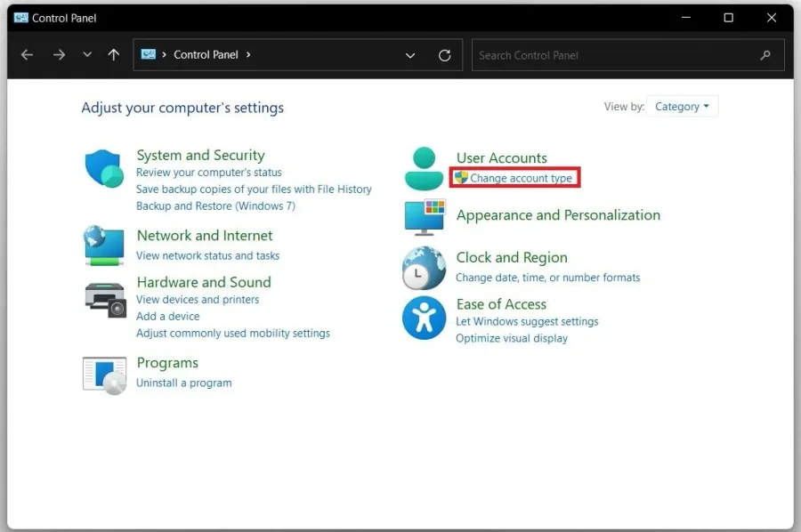Click the Add a device link
This screenshot has width=801, height=532.
click(x=168, y=316)
